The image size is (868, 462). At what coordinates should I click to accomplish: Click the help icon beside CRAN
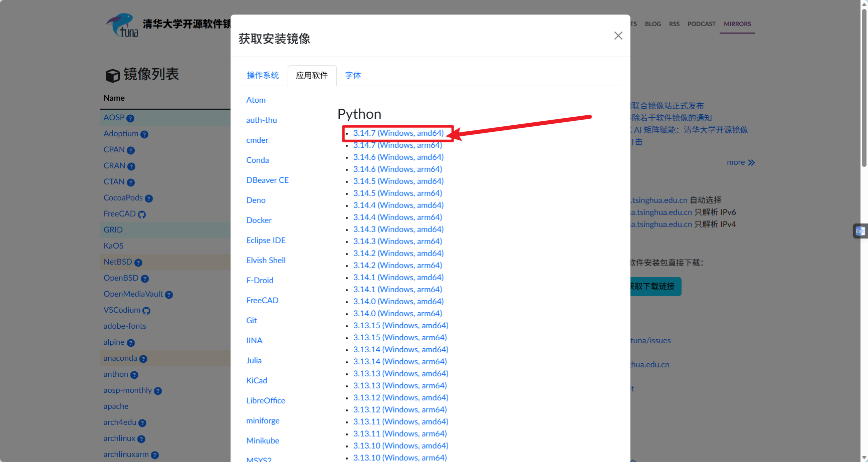coord(131,166)
